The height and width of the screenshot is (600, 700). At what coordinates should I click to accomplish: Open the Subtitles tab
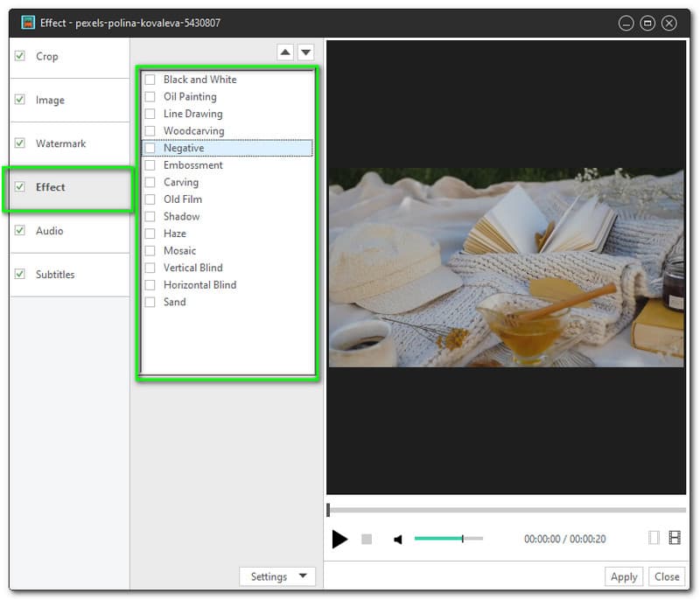click(55, 275)
